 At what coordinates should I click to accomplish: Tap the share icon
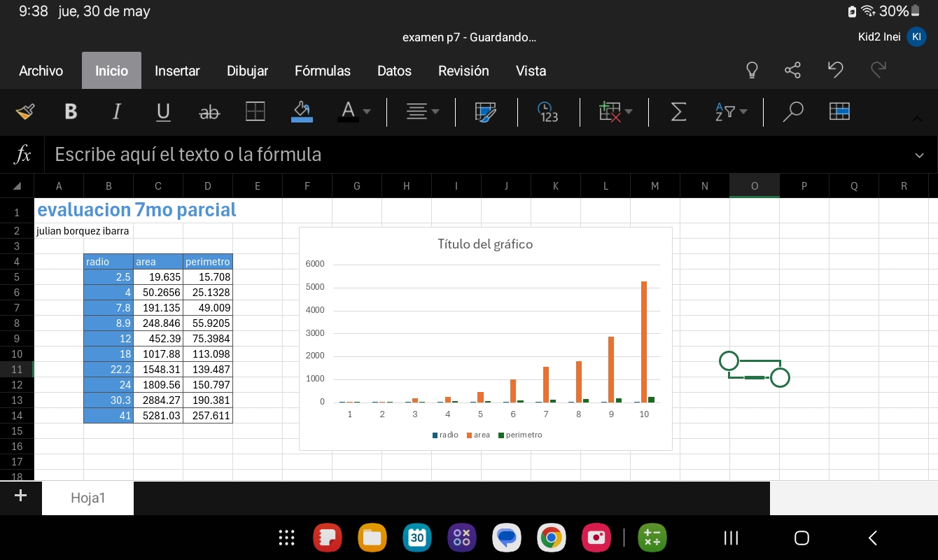point(792,70)
